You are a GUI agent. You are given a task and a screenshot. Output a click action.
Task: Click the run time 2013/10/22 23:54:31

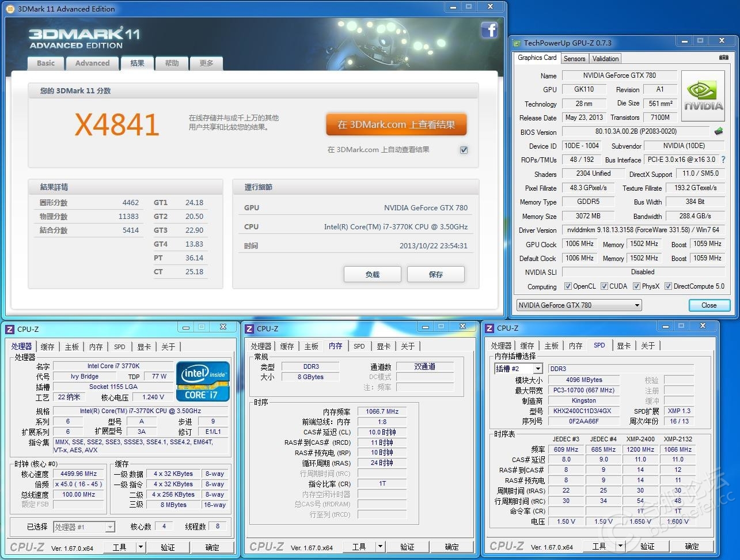[x=434, y=245]
